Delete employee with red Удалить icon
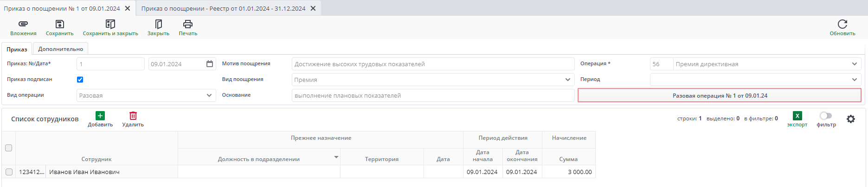 (133, 116)
